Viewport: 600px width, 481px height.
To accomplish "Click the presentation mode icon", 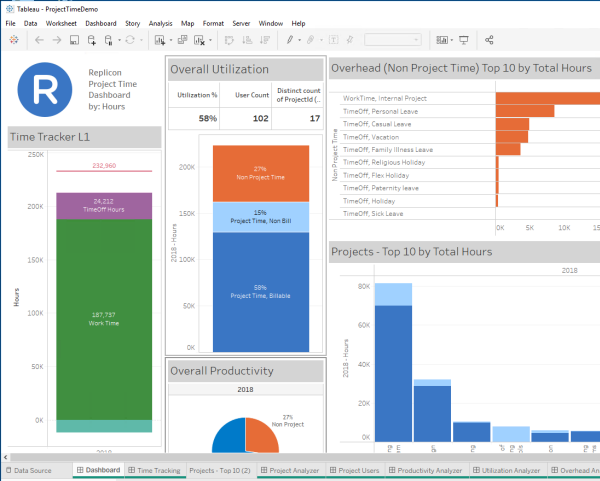I will tap(463, 40).
